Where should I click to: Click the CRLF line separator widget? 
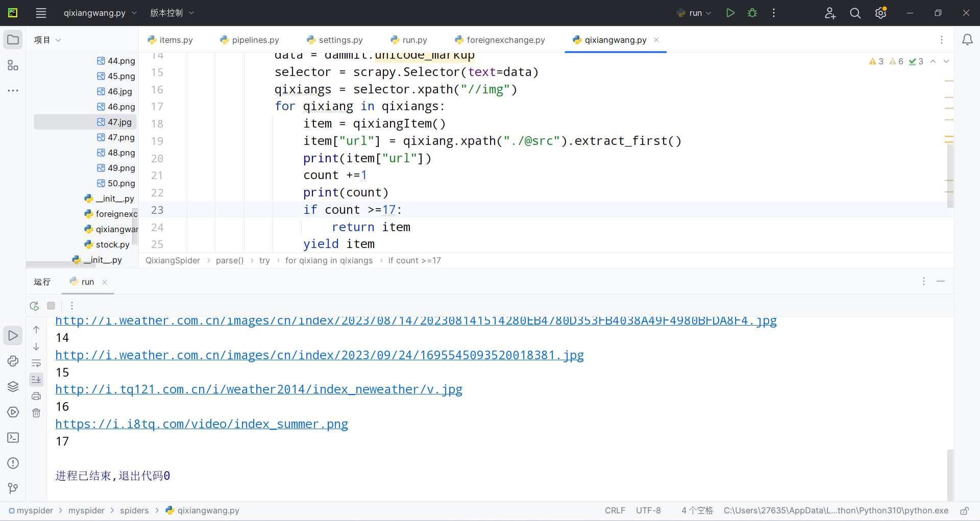pyautogui.click(x=615, y=511)
